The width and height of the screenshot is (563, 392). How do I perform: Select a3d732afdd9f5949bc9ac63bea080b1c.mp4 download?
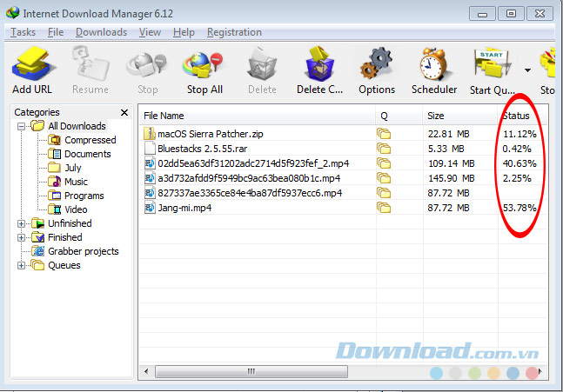coord(249,178)
